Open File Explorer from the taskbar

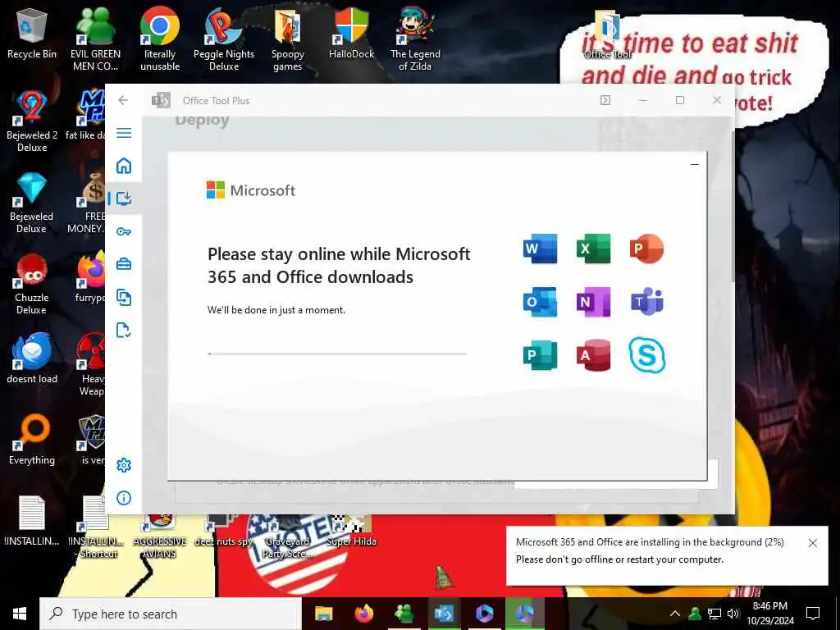point(323,614)
